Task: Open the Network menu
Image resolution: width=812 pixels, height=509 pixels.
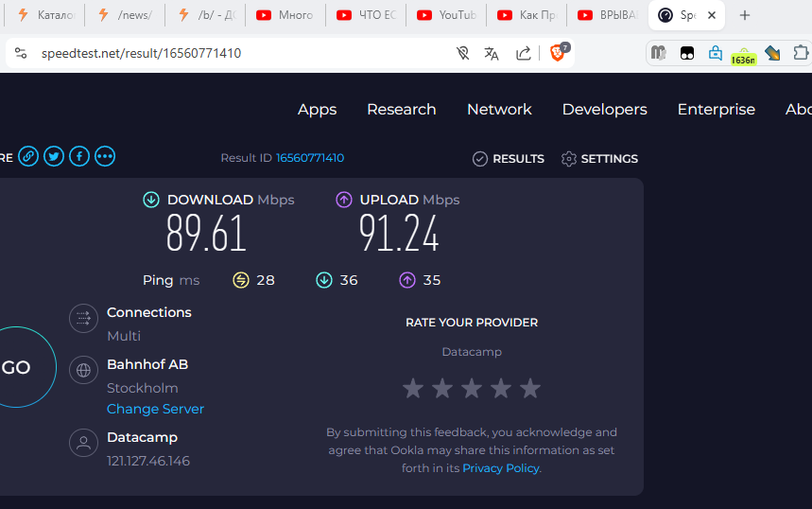Action: click(499, 110)
